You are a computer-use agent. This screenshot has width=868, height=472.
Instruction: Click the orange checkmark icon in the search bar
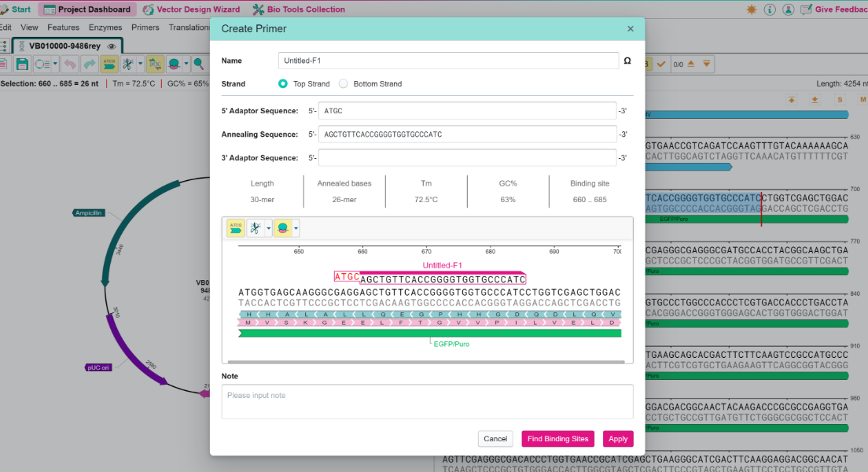coord(661,65)
